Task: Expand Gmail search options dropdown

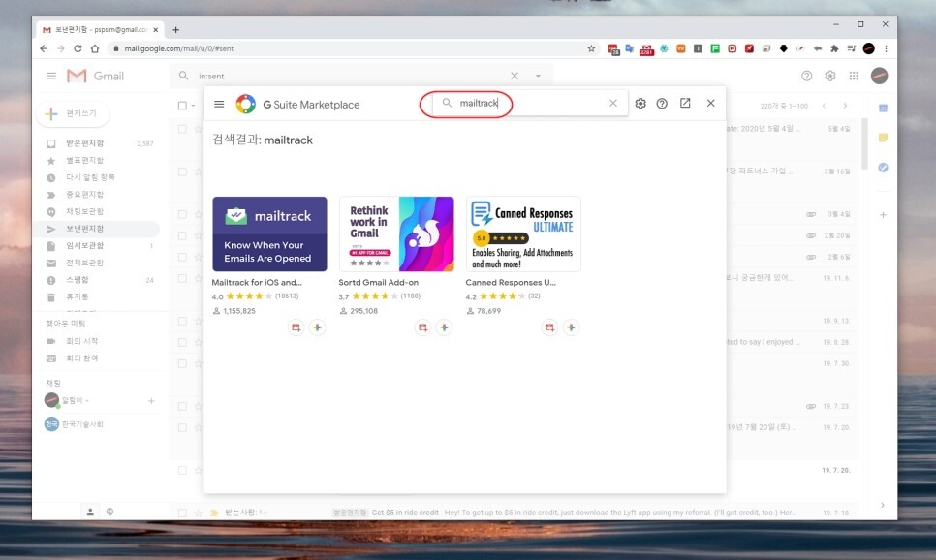Action: coord(538,76)
